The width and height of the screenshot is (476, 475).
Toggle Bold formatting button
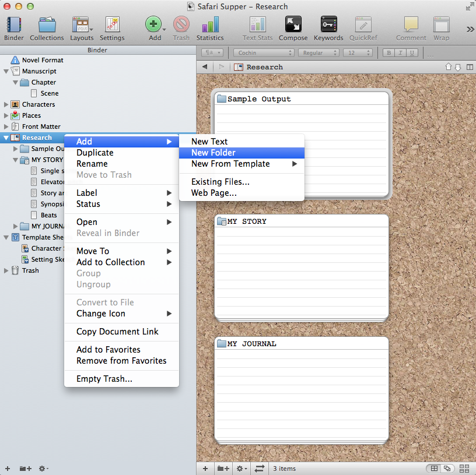coord(388,53)
